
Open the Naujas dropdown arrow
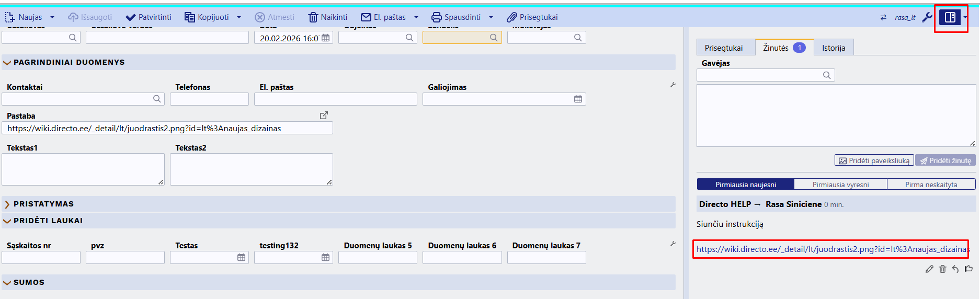pyautogui.click(x=52, y=17)
